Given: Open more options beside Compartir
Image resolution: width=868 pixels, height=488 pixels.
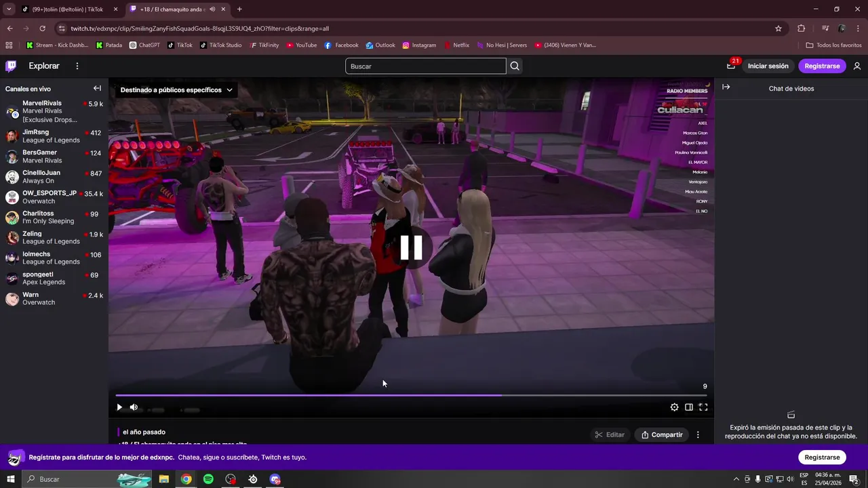Looking at the screenshot, I should [x=698, y=434].
